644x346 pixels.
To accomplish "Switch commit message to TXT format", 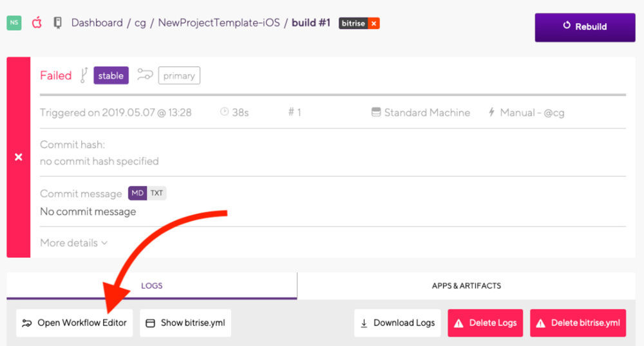I will 156,193.
